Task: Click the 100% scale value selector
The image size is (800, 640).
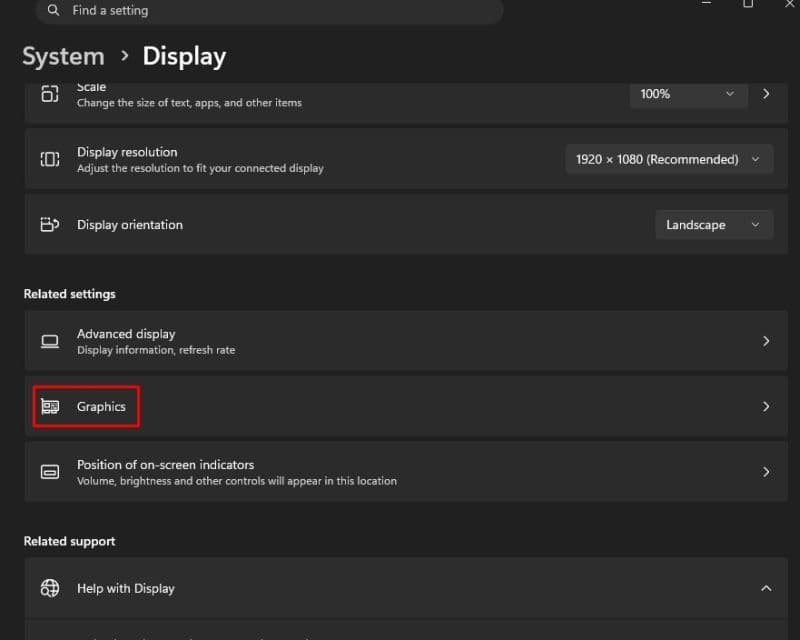Action: (688, 94)
